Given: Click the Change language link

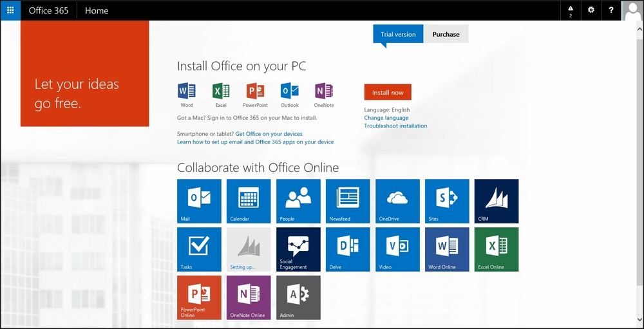Looking at the screenshot, I should 386,118.
